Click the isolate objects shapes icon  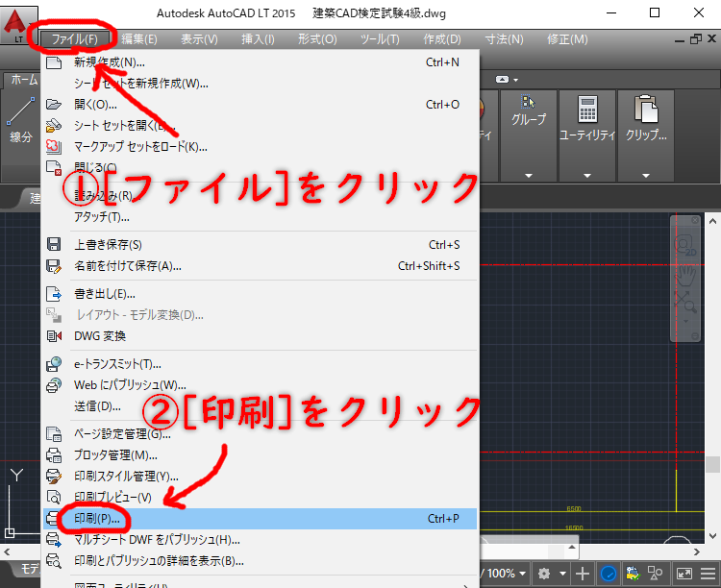(x=655, y=574)
